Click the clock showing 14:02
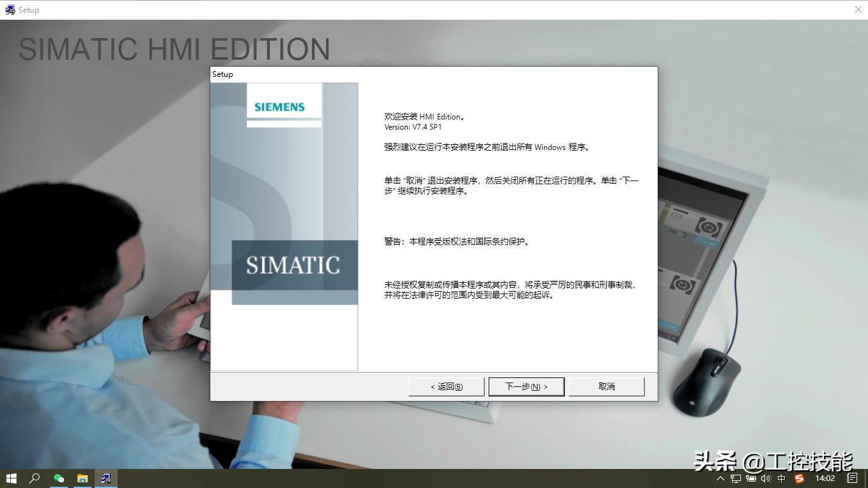The height and width of the screenshot is (488, 868). tap(825, 478)
